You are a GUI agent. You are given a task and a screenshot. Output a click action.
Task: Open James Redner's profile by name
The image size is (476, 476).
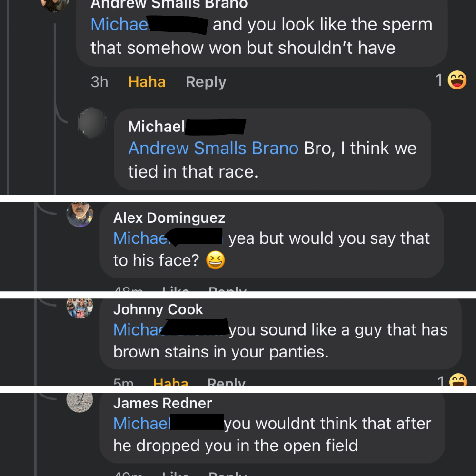(162, 403)
